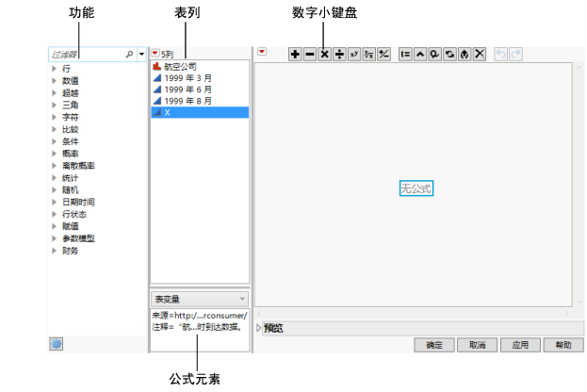Expand the 参数模型 function group
The image size is (587, 392).
[x=55, y=238]
